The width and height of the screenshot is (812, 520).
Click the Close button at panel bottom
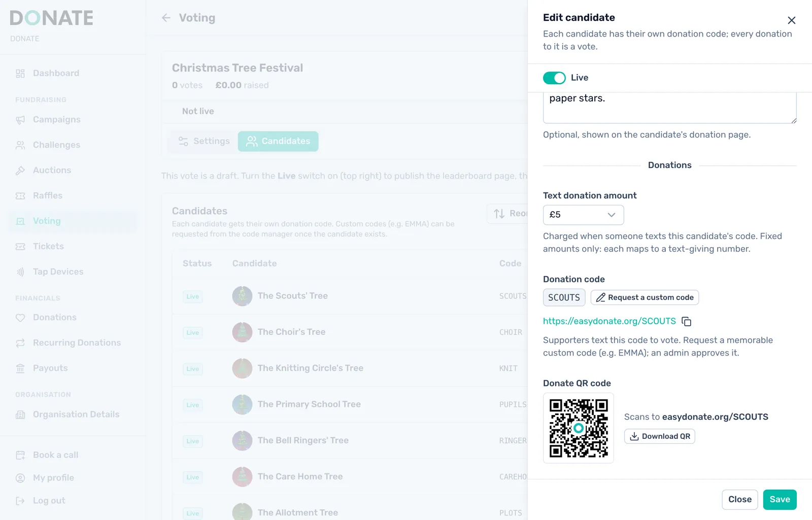tap(740, 499)
